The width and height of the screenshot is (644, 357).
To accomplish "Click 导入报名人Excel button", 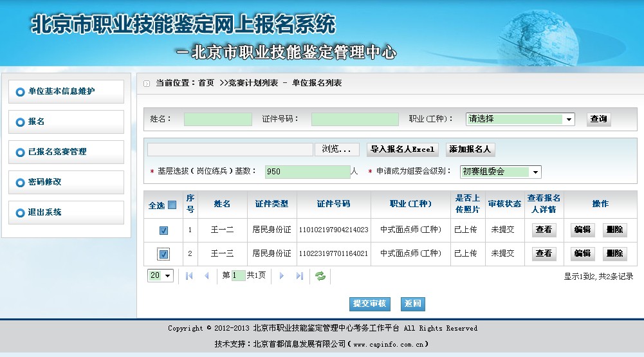I will [x=403, y=149].
